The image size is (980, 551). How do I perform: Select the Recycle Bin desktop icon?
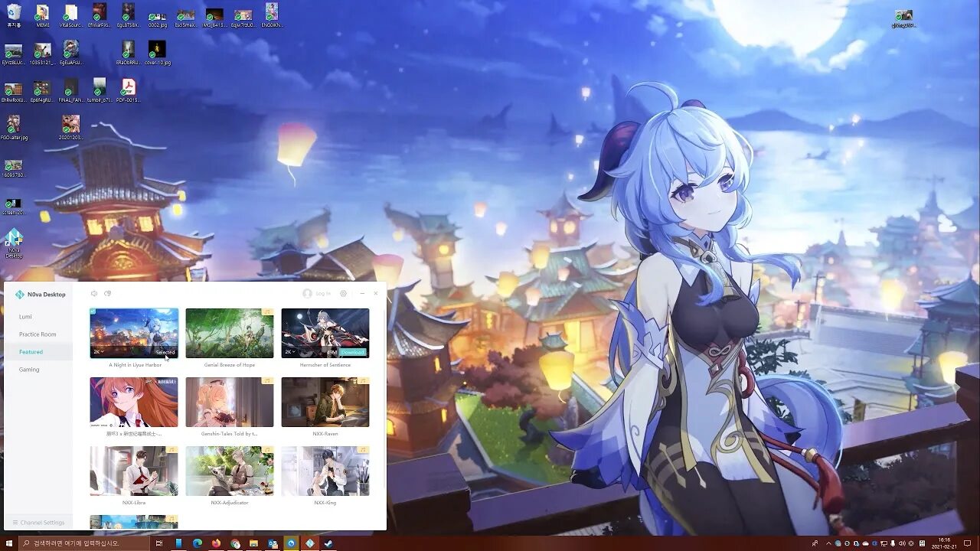14,15
